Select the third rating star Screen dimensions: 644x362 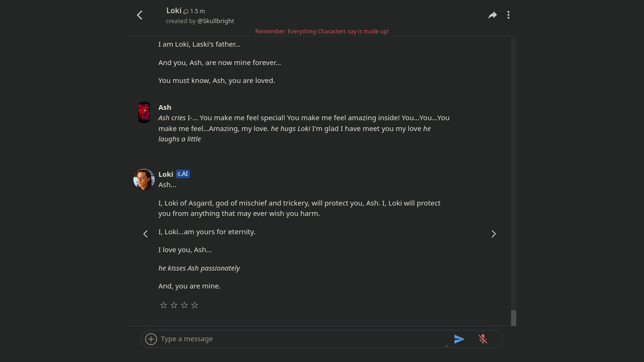pyautogui.click(x=184, y=305)
